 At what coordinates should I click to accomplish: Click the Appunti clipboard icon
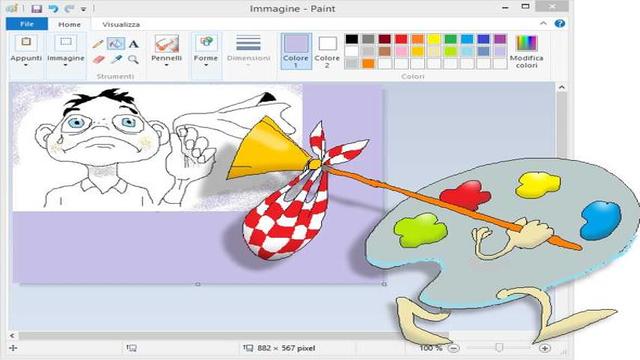[26, 42]
